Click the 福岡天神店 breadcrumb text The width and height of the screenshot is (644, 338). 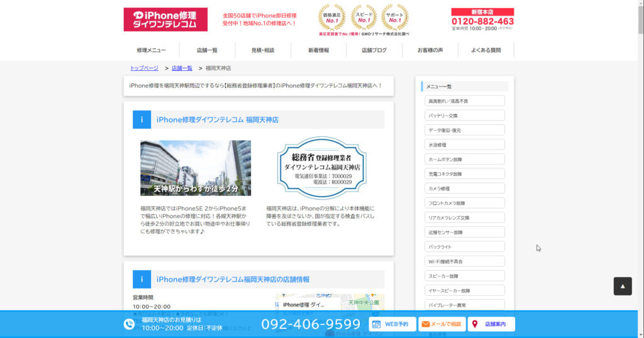point(218,68)
